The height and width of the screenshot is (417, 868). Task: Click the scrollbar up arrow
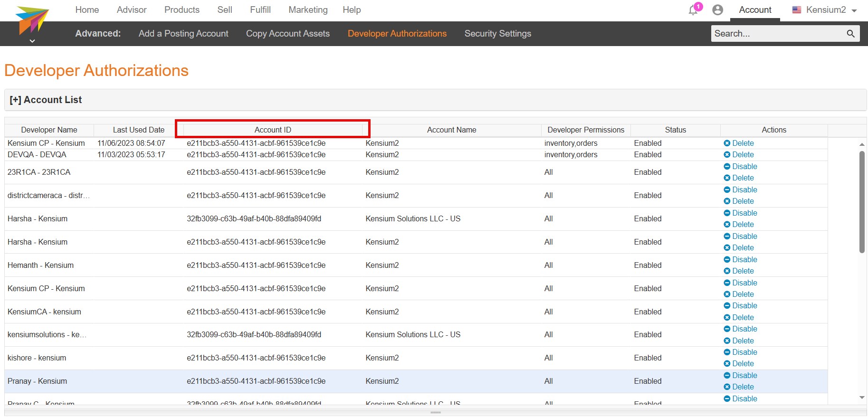862,144
